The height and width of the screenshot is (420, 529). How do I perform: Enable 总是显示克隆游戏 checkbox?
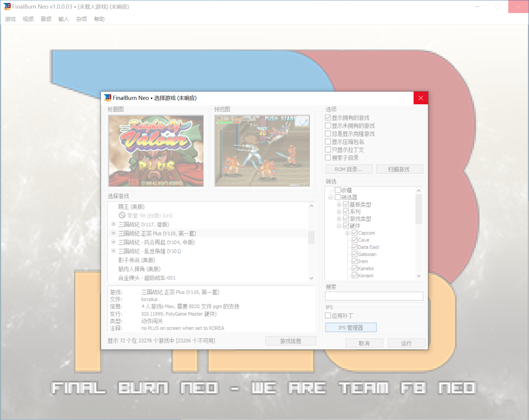pyautogui.click(x=328, y=134)
